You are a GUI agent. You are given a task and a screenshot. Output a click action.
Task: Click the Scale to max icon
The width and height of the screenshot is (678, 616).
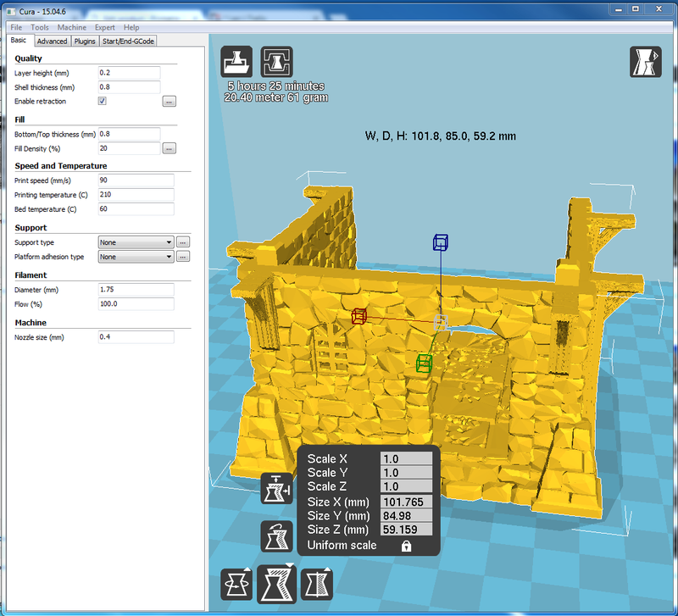click(277, 488)
